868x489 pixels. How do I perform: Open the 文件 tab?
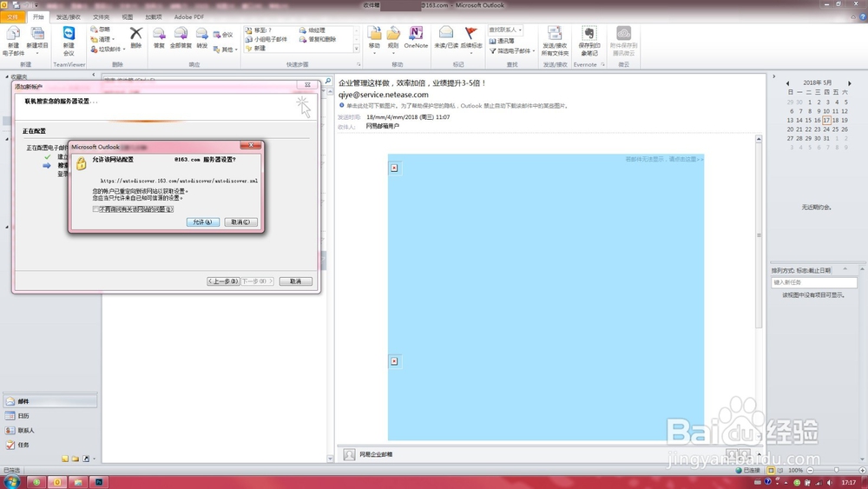tap(13, 17)
